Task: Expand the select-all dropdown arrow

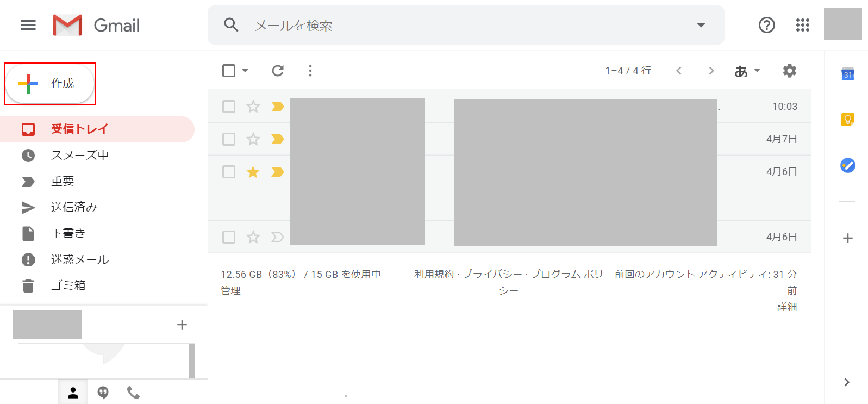Action: tap(245, 71)
